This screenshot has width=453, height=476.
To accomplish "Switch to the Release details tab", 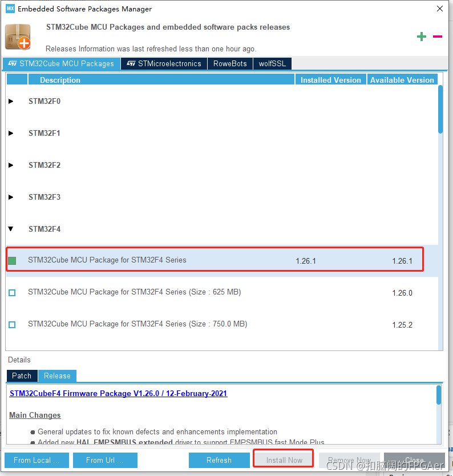I will [x=57, y=376].
